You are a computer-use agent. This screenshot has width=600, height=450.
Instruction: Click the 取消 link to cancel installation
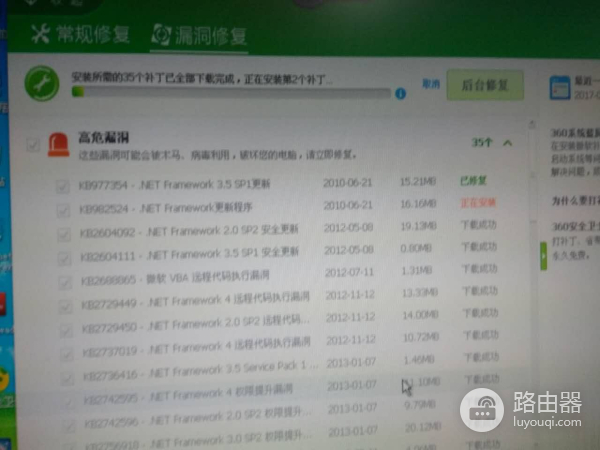(x=431, y=83)
